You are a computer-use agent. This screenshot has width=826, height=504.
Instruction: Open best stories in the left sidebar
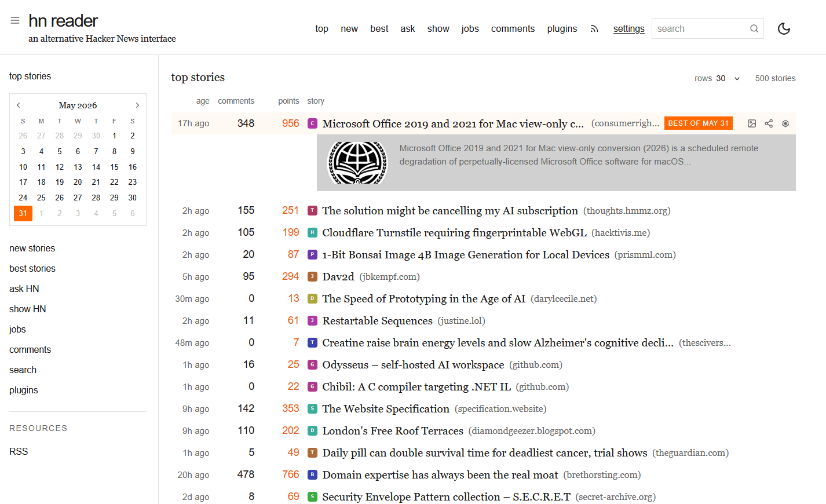tap(32, 268)
